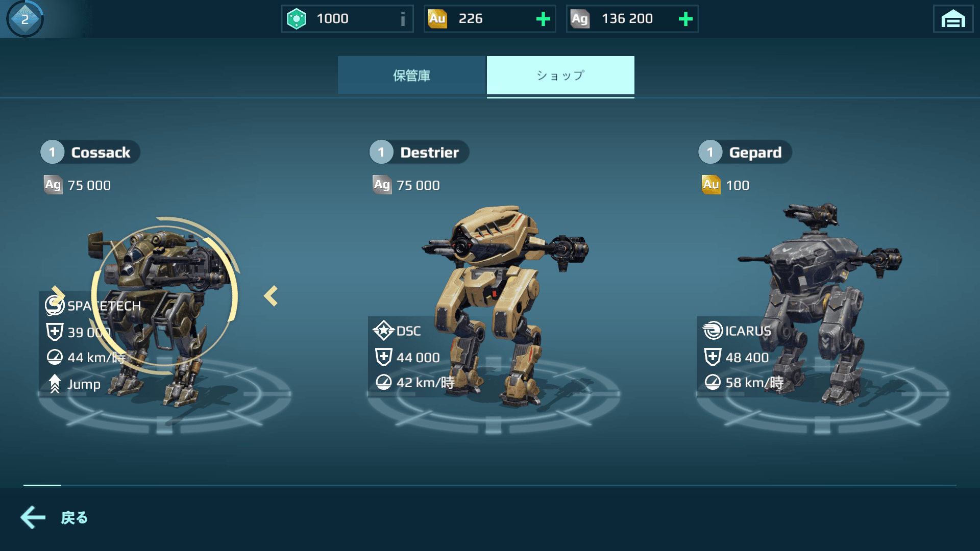The image size is (980, 551).
Task: Open the hangar home icon
Action: (953, 19)
